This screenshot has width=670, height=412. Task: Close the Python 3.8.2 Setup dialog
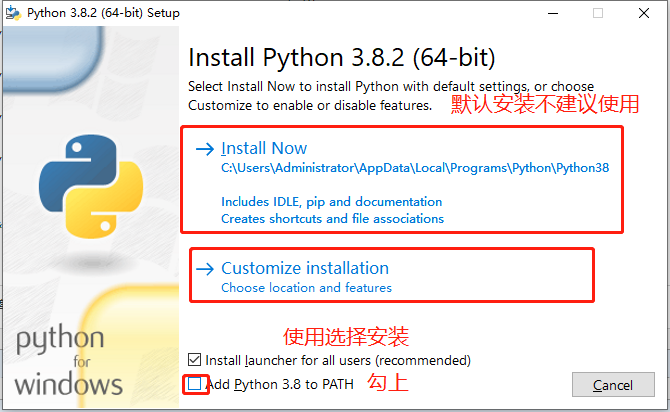[x=644, y=14]
